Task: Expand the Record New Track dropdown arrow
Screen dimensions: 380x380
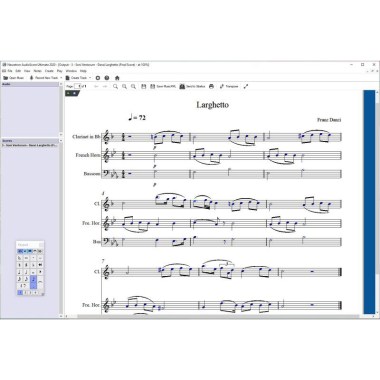Action: [x=61, y=78]
